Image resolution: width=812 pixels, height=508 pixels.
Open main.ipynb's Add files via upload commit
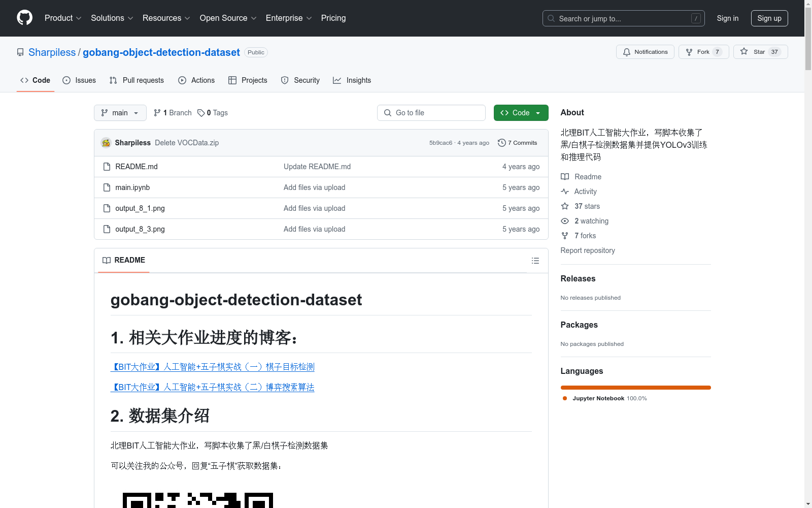click(x=315, y=187)
